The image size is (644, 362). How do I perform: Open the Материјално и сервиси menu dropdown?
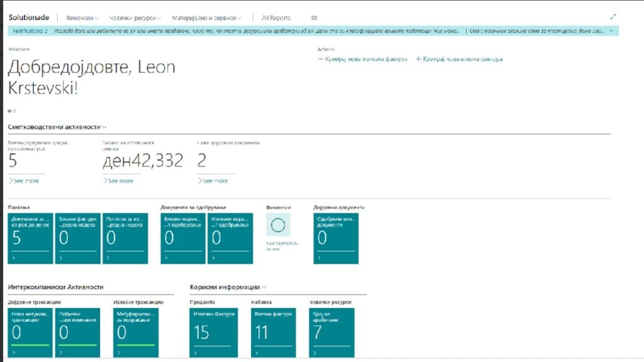[206, 18]
